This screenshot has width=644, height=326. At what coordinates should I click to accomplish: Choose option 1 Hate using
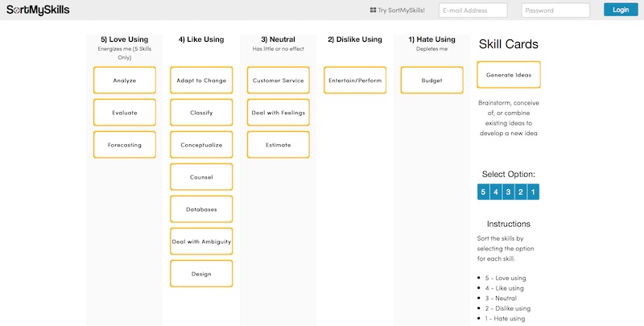coord(532,192)
